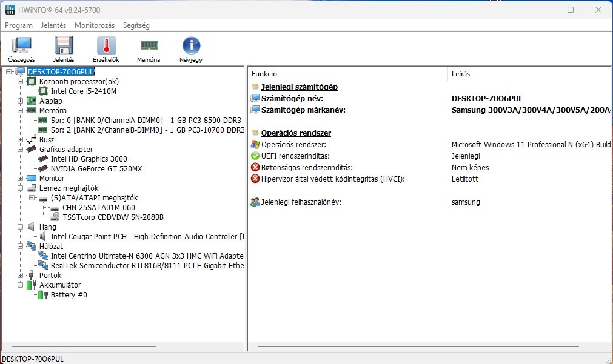Open the Segítség menu
Screen dimensions: 613x364
136,25
